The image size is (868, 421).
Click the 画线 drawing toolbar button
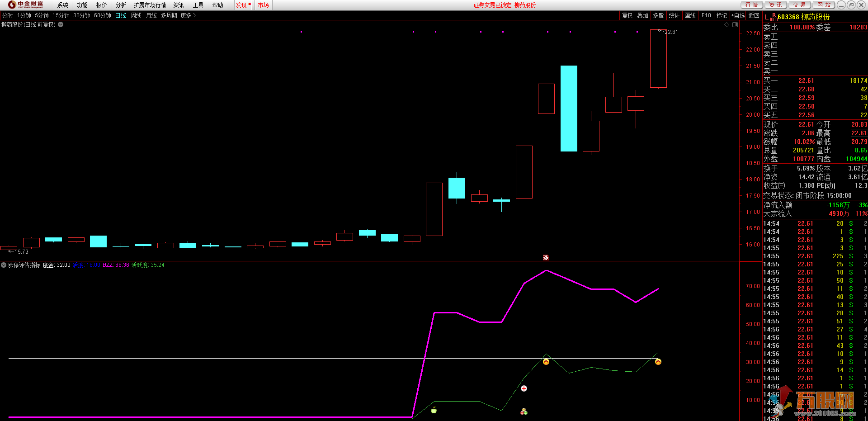690,15
